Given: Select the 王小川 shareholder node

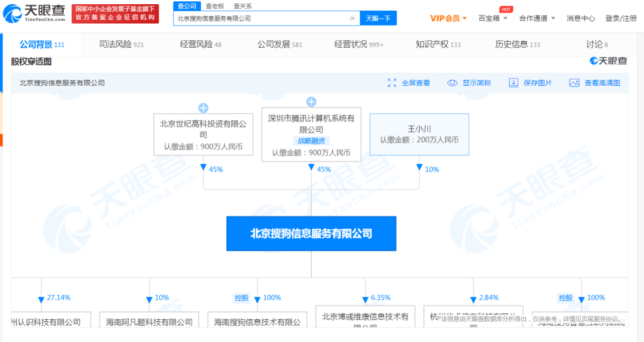Looking at the screenshot, I should click(419, 134).
